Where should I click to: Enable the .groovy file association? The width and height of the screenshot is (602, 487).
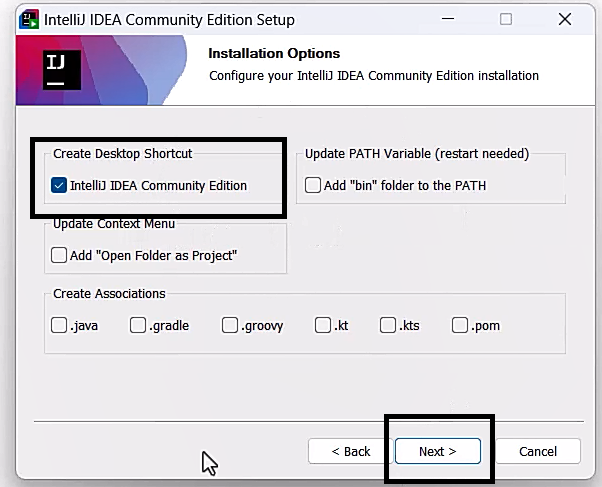(x=230, y=325)
